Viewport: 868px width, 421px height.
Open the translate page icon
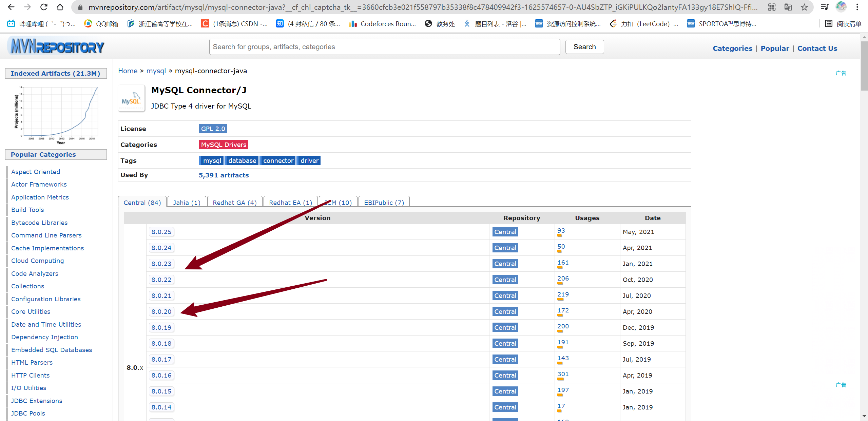[x=788, y=7]
